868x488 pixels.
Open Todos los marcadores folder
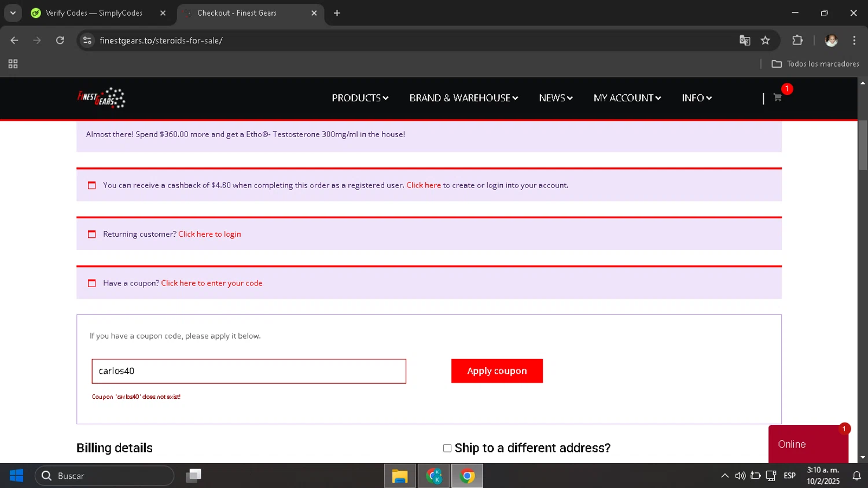(815, 64)
